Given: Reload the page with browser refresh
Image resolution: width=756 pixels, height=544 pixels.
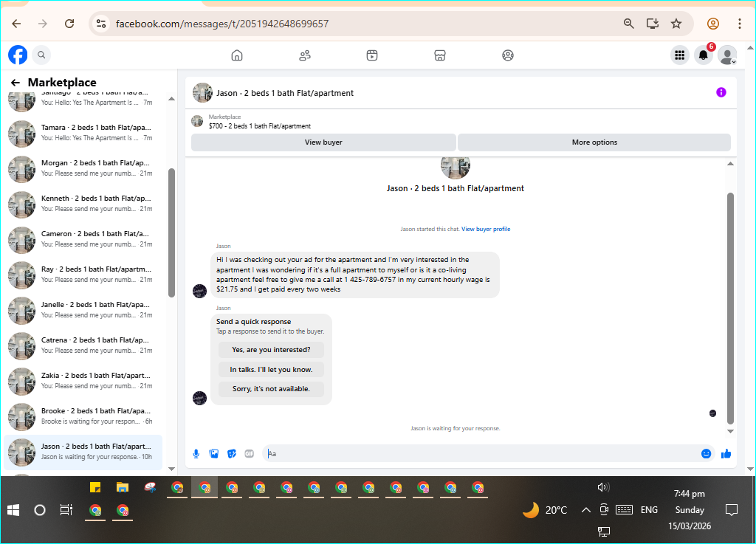Looking at the screenshot, I should pos(69,24).
